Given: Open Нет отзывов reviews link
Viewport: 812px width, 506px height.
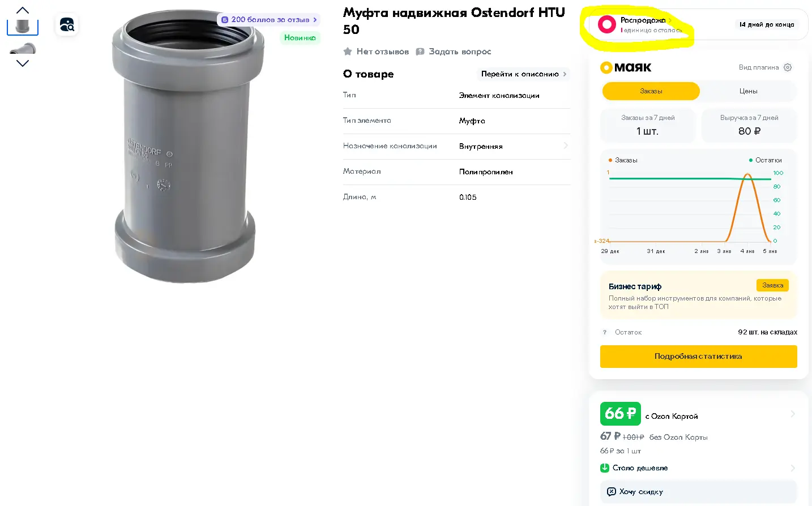Looking at the screenshot, I should 383,52.
